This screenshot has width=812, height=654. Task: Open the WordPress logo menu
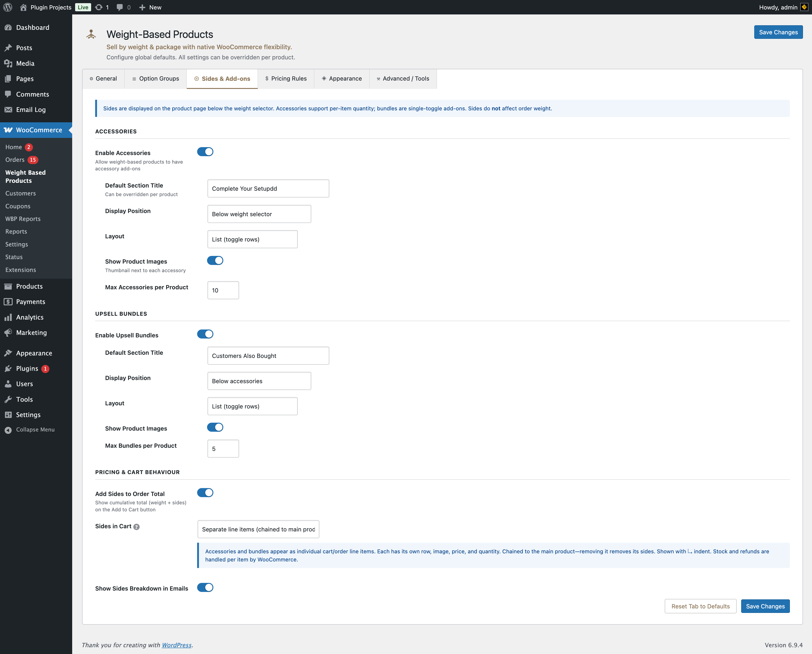(x=7, y=7)
